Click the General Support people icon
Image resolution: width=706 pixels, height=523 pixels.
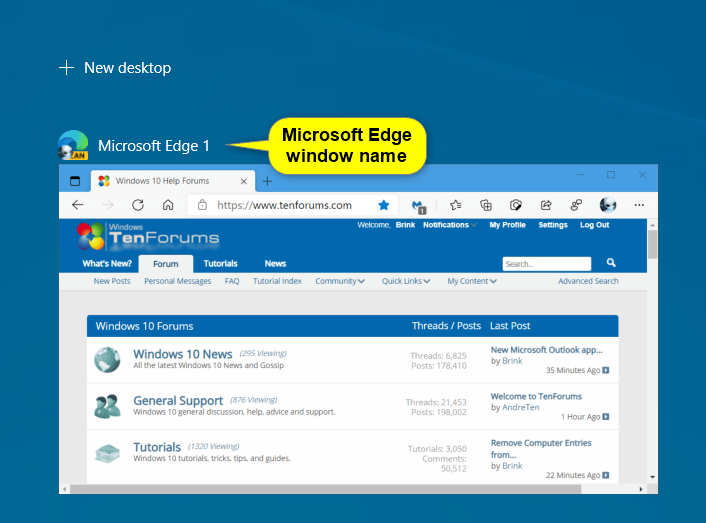[x=107, y=406]
